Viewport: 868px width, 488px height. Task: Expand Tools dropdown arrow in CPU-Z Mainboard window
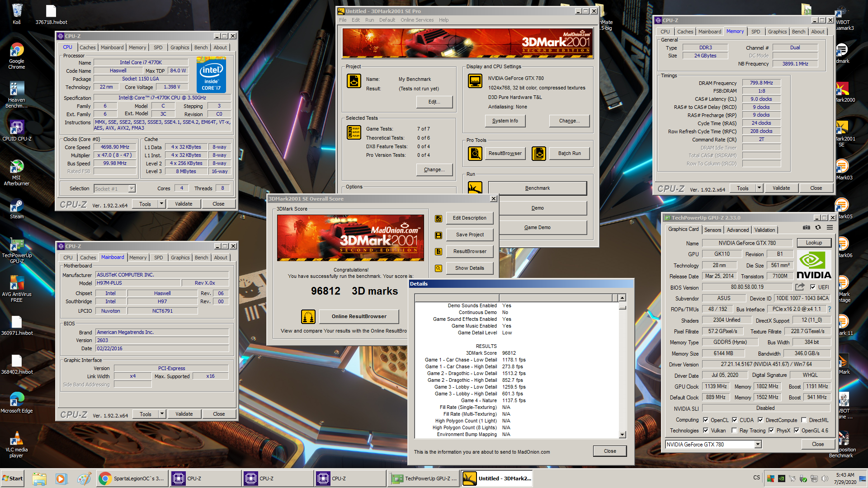click(162, 414)
